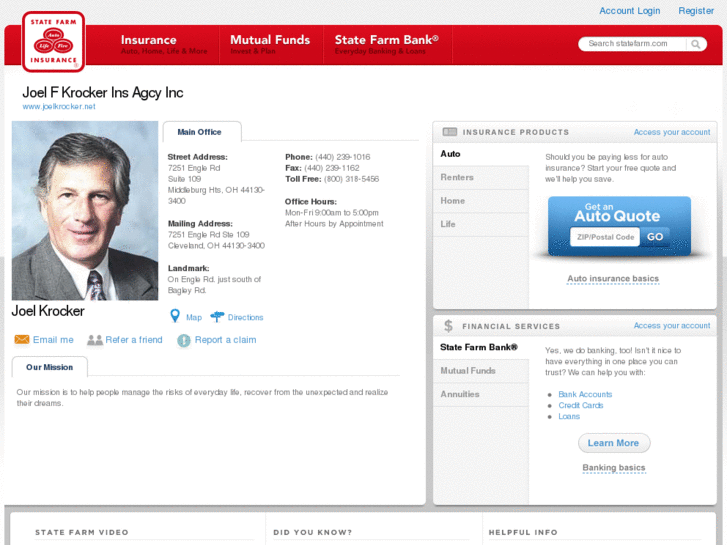Open the Banking basics link
The height and width of the screenshot is (545, 727).
[613, 468]
